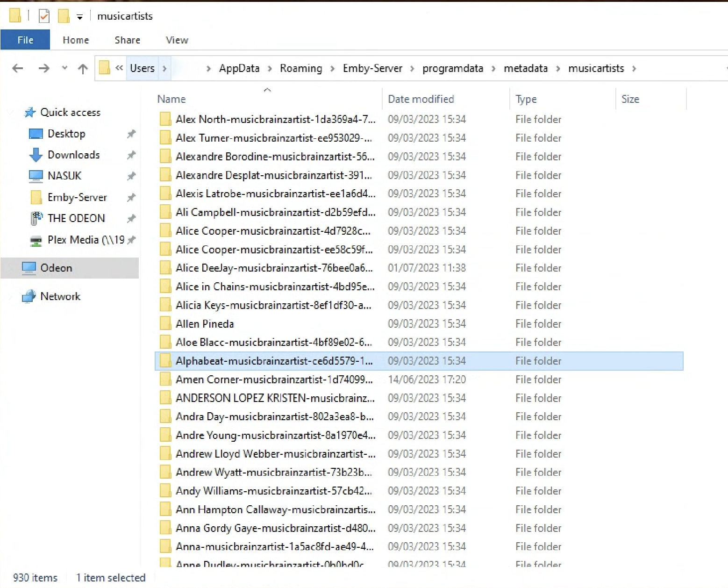
Task: Click the Properties icon in title bar
Action: [x=44, y=16]
